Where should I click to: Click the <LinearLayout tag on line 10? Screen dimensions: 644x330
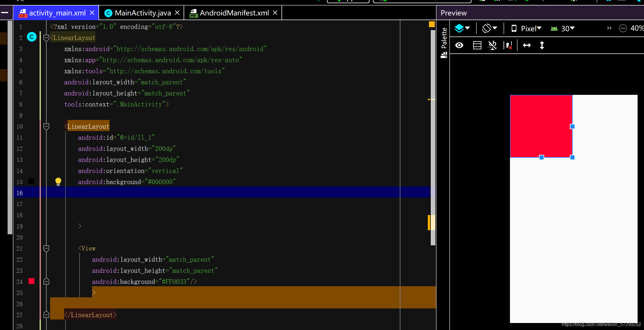(x=87, y=126)
